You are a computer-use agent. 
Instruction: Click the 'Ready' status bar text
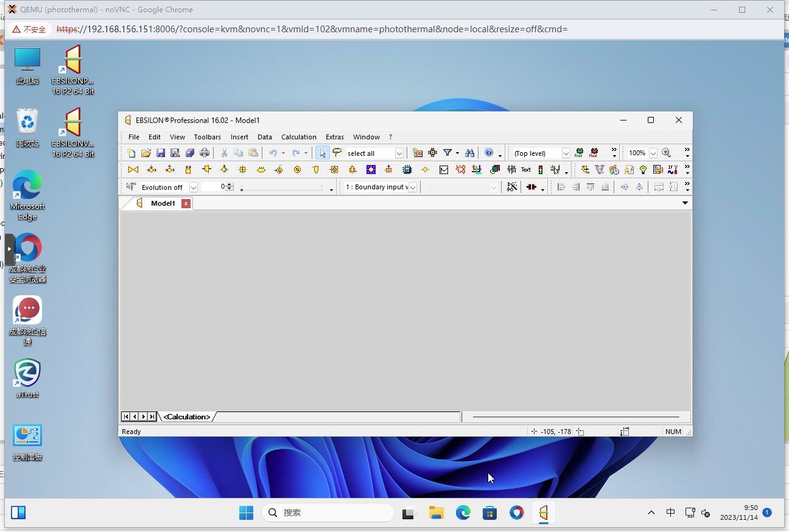131,432
